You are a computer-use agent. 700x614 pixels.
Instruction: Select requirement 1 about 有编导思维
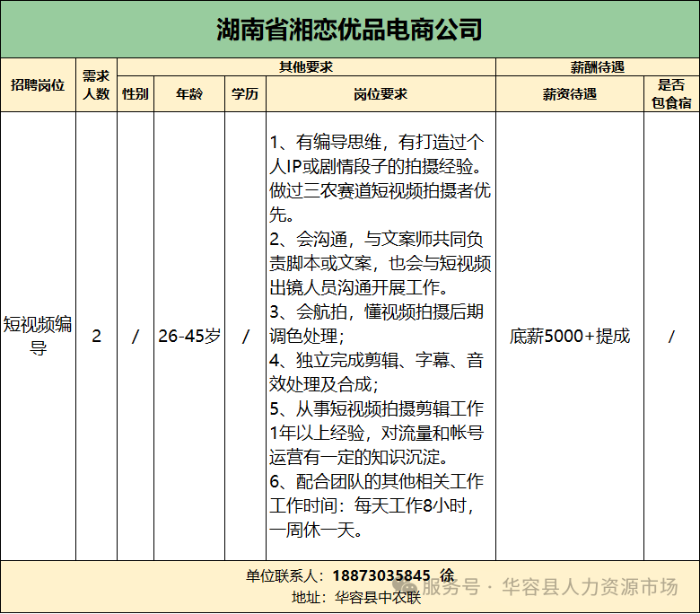coord(380,178)
